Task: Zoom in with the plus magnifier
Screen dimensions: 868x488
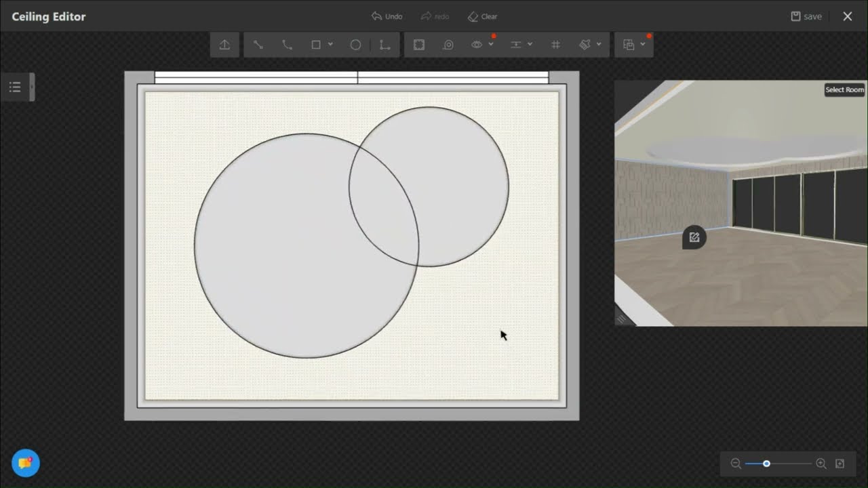Action: click(821, 464)
